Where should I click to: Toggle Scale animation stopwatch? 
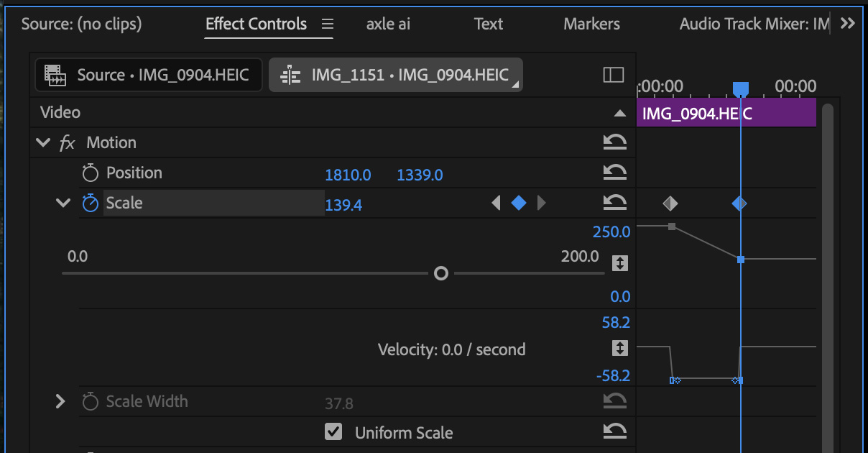point(90,203)
